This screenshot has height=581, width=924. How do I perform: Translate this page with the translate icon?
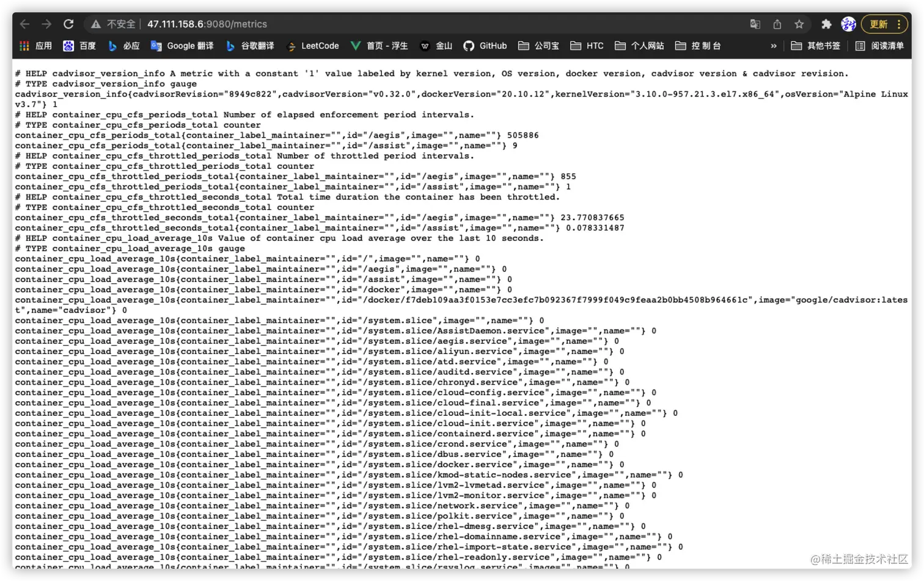[x=755, y=24]
